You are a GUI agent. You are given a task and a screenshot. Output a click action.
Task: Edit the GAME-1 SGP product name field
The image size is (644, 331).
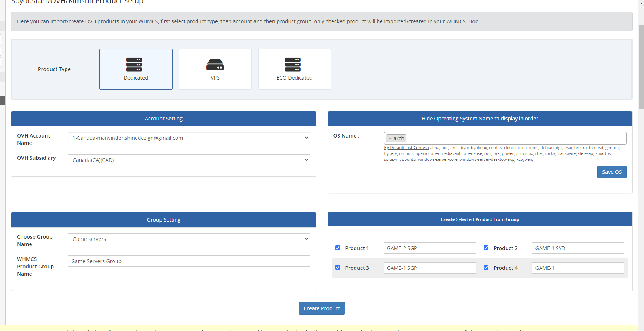[430, 268]
